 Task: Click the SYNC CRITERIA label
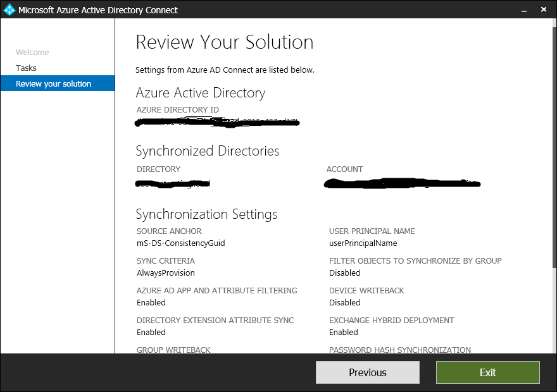[166, 260]
